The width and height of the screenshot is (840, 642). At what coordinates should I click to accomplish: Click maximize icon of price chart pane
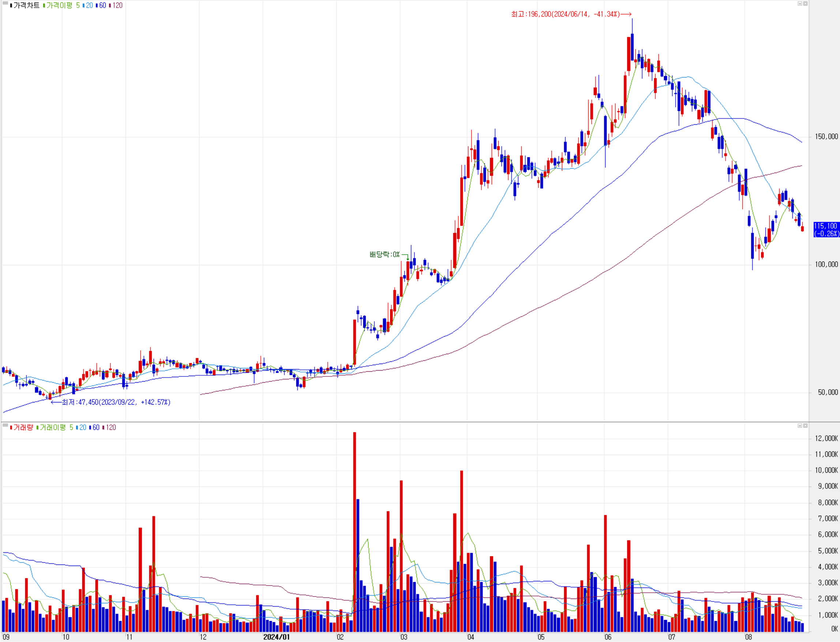click(x=800, y=3)
